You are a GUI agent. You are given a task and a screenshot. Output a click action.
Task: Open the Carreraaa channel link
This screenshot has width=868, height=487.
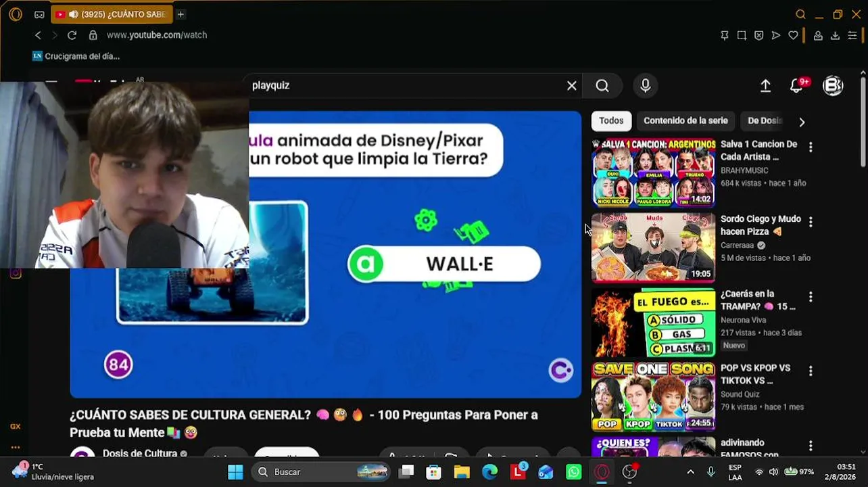(738, 246)
